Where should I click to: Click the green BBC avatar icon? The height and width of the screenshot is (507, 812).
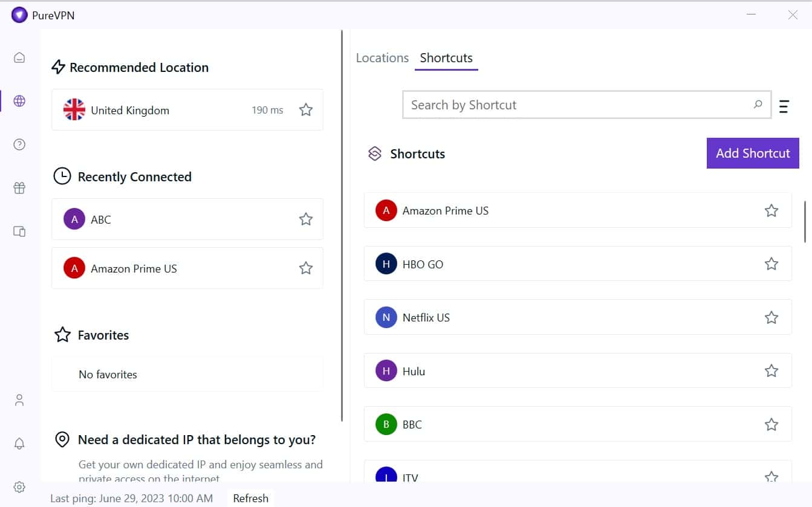point(386,424)
